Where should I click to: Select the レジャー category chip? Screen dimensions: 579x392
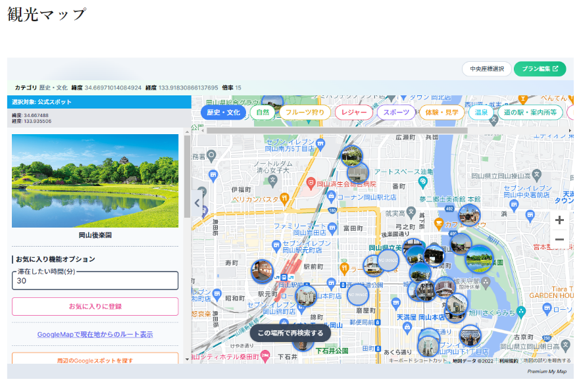tap(354, 112)
